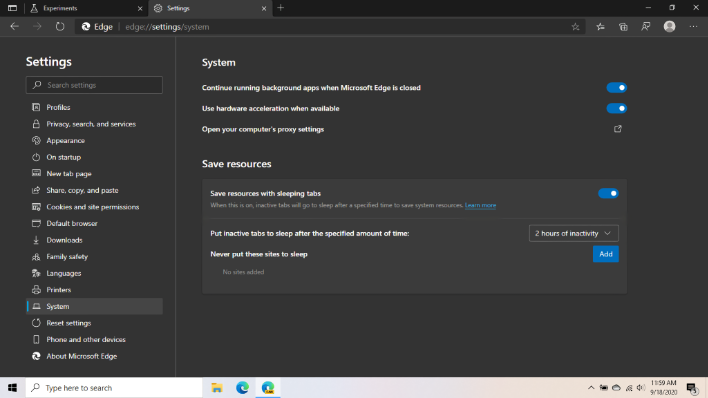Click the Edge Canary taskbar icon
Image resolution: width=708 pixels, height=398 pixels.
point(268,388)
